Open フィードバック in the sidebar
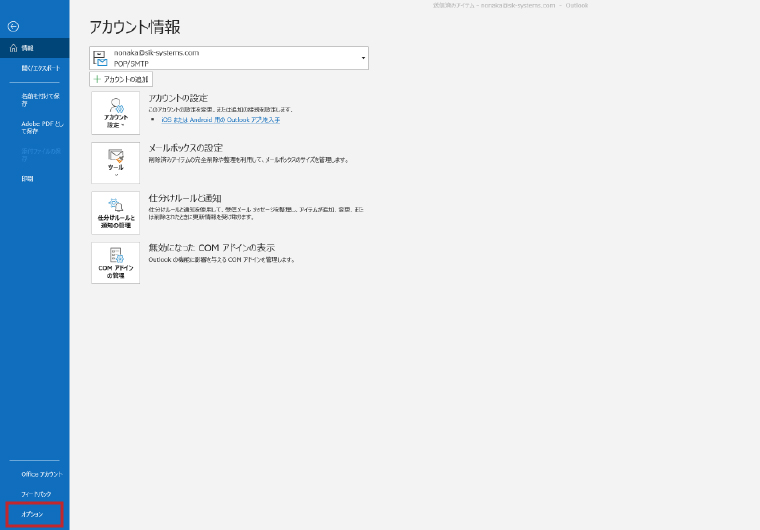 pyautogui.click(x=34, y=494)
